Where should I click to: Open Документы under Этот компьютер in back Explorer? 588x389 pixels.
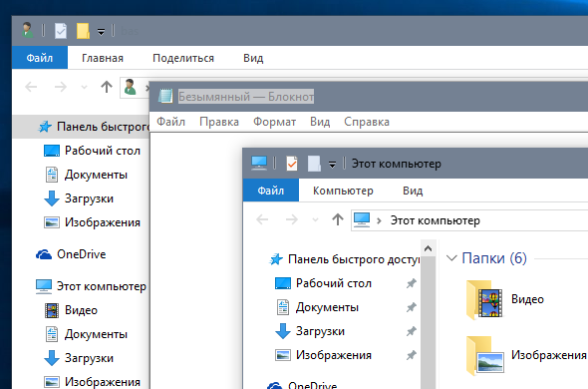[x=87, y=334]
